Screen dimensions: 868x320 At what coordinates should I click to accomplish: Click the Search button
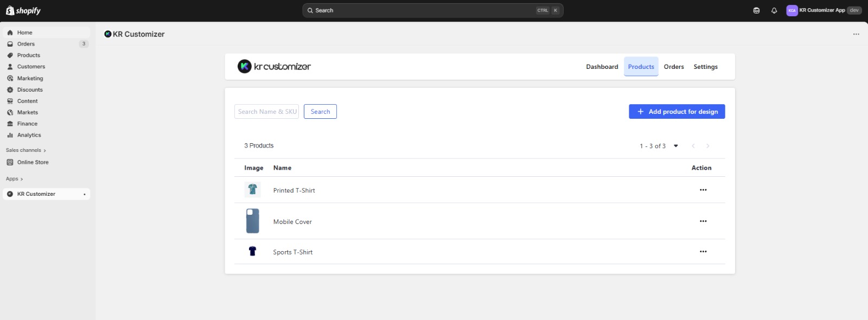tap(320, 112)
